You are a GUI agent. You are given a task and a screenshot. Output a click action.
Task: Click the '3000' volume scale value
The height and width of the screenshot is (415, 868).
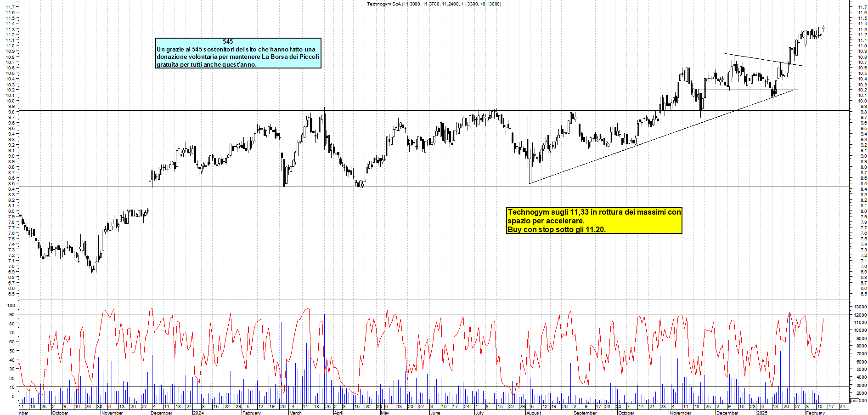point(861,385)
